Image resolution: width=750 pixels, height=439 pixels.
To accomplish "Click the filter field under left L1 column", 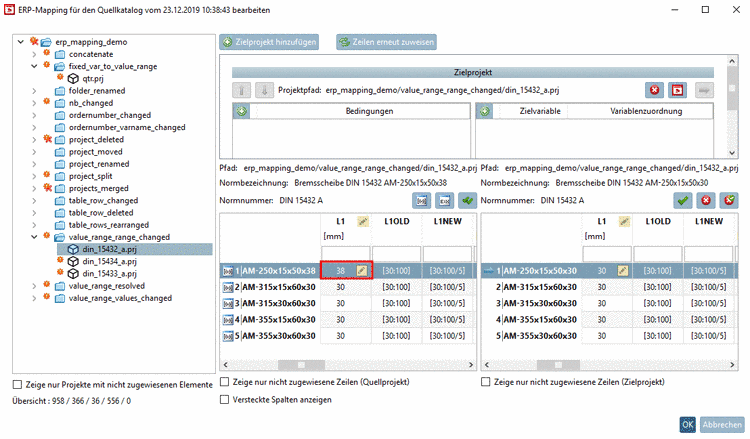I will tap(345, 254).
